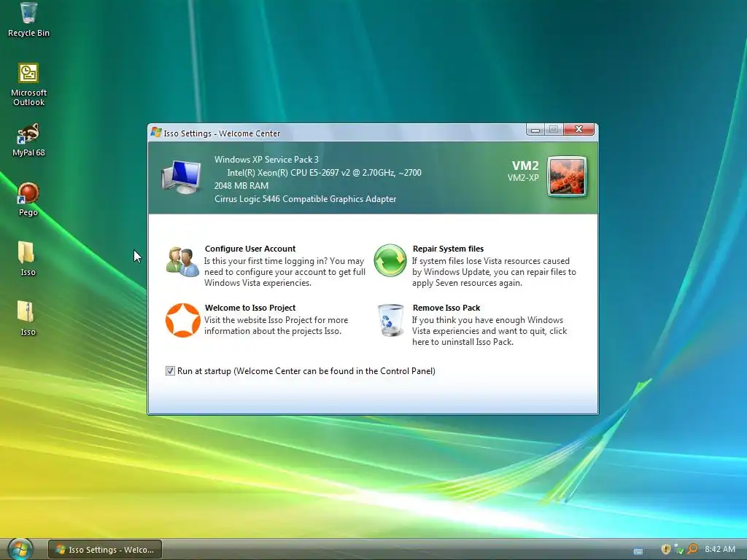
Task: Select the Isso yellow folder icon
Action: coord(28,259)
